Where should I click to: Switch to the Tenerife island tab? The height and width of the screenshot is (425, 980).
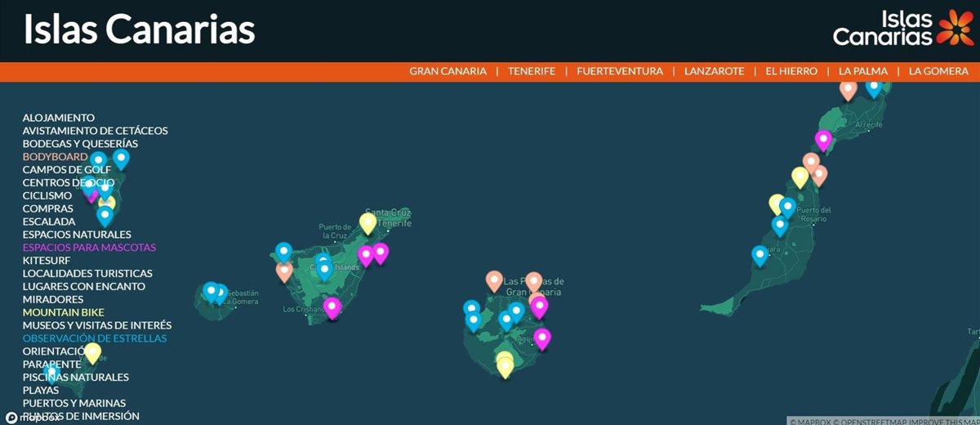[x=531, y=71]
